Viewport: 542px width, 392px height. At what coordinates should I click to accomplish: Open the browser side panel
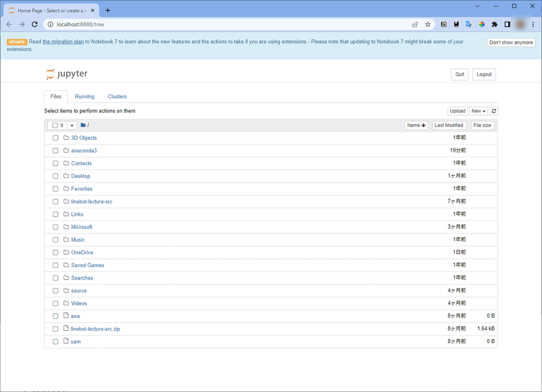507,24
